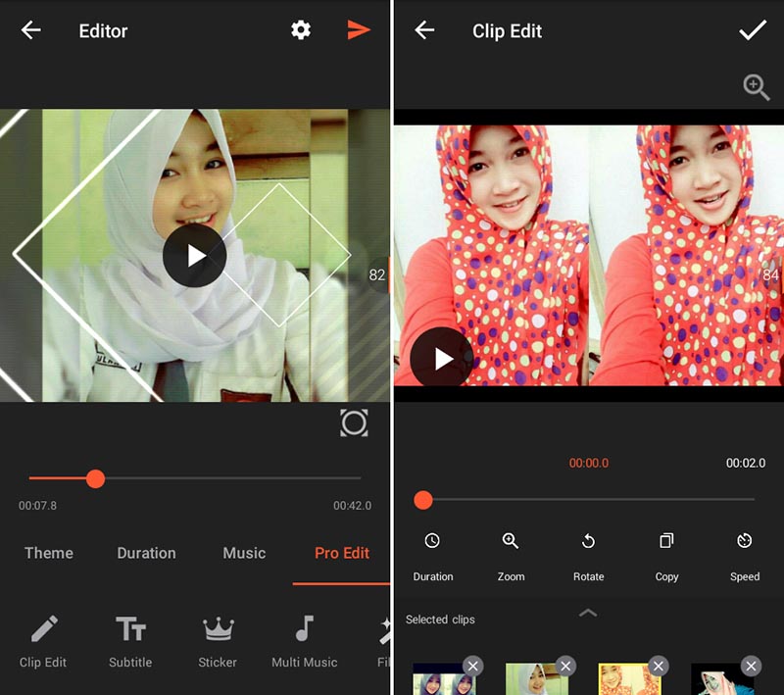Open the Editor settings gear
The height and width of the screenshot is (695, 784).
[300, 30]
